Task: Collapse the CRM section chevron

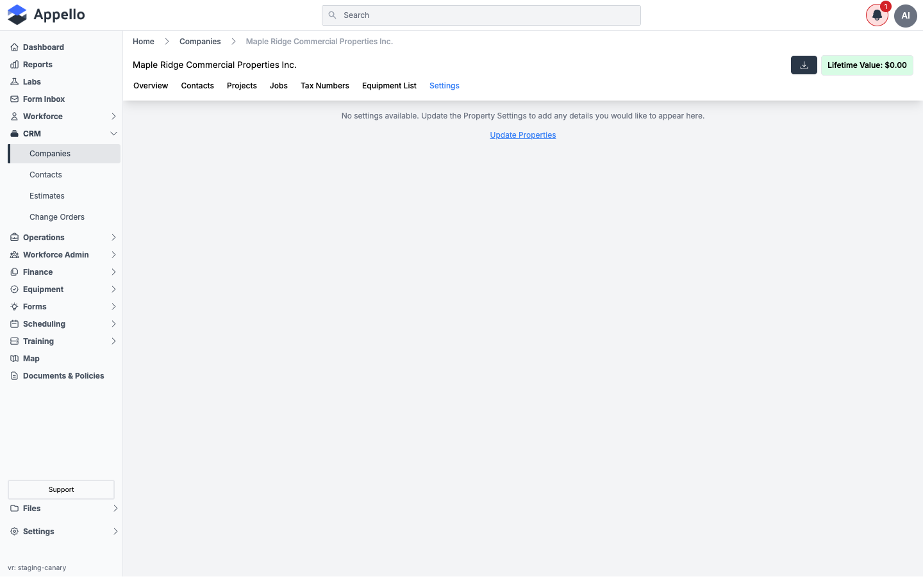Action: tap(113, 134)
